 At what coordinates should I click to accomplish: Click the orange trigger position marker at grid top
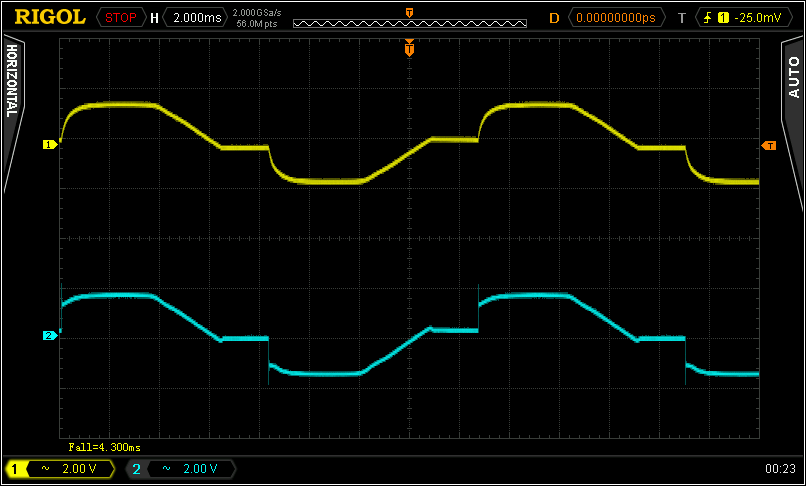[x=409, y=48]
